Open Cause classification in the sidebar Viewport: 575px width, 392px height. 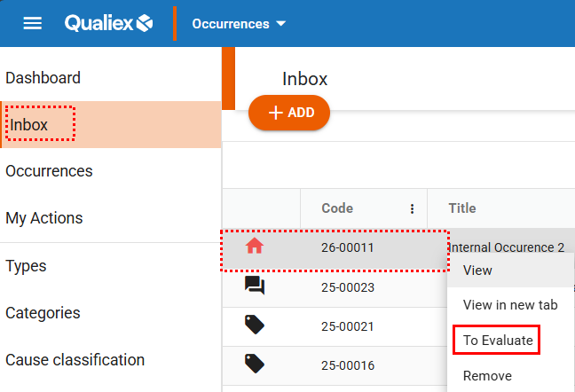[x=75, y=360]
